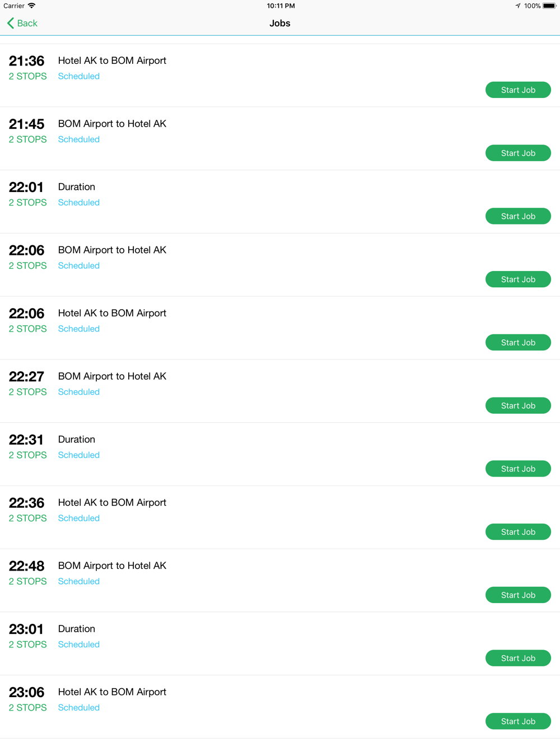This screenshot has width=560, height=747.
Task: Start Job for 21:45 BOM Airport trip
Action: (518, 153)
